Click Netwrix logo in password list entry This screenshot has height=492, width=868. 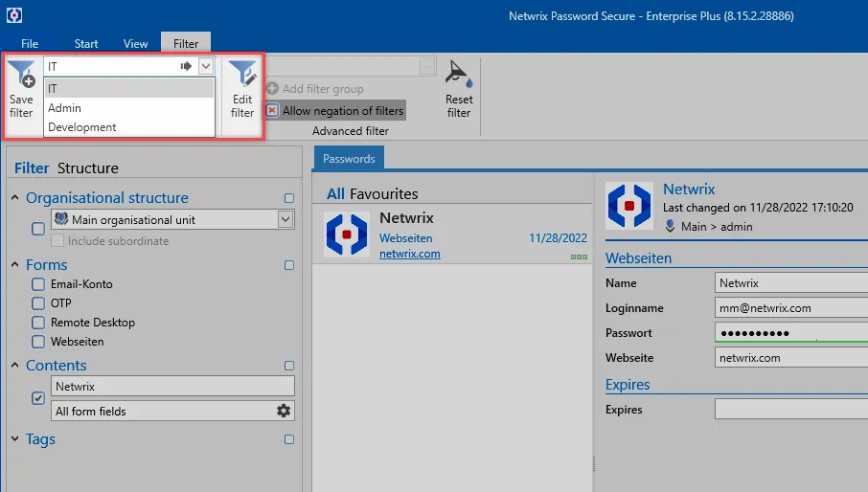click(347, 235)
